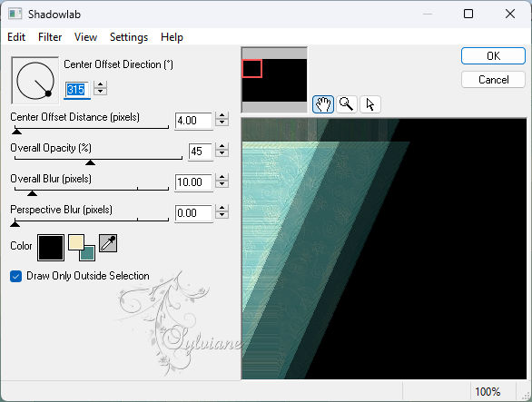Select the hand pan tool

coord(323,104)
